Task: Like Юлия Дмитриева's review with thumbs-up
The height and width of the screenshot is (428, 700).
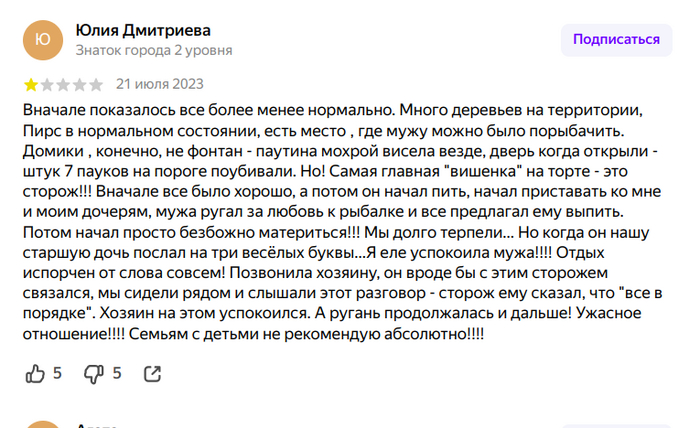Action: (x=35, y=374)
